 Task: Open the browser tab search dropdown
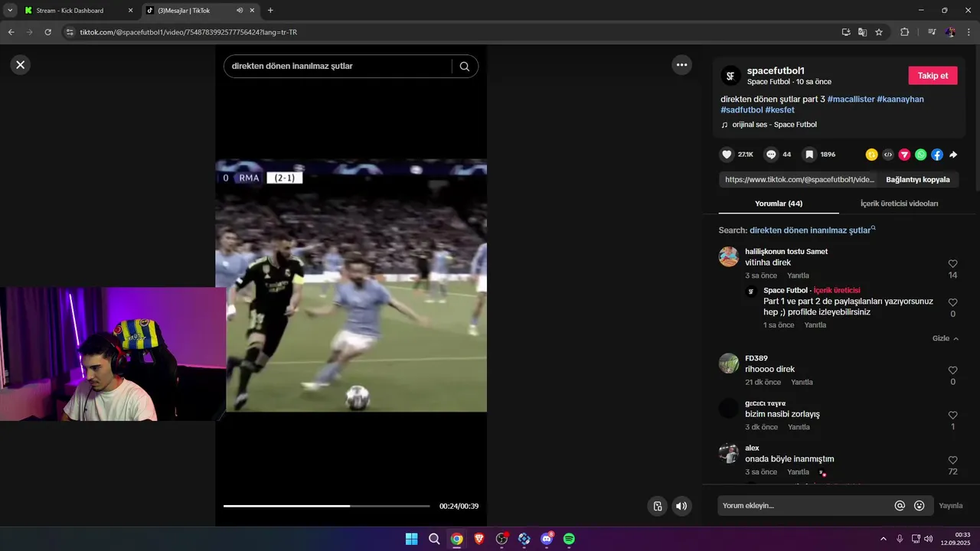(9, 11)
